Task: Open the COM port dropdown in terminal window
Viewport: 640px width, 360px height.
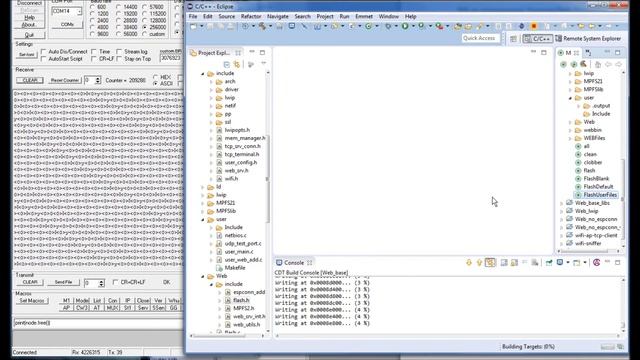Action: (x=79, y=11)
